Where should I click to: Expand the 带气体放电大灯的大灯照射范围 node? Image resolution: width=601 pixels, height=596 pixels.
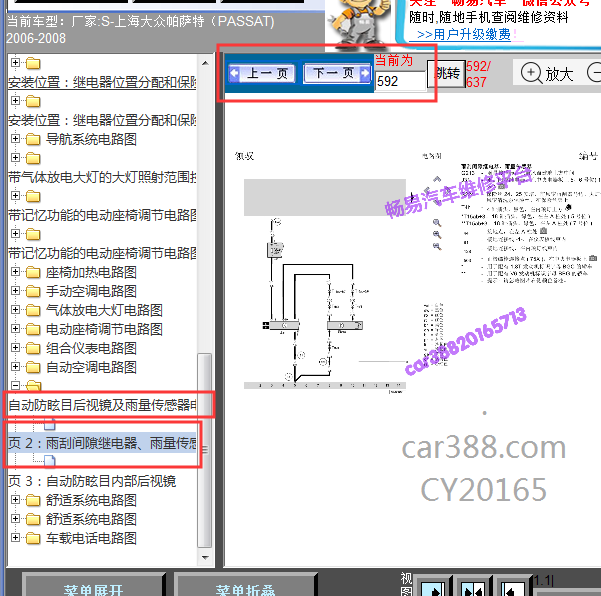pos(15,158)
